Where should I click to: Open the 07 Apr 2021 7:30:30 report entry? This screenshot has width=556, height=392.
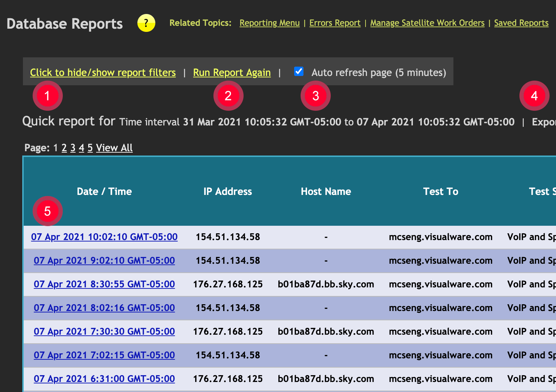tap(104, 331)
